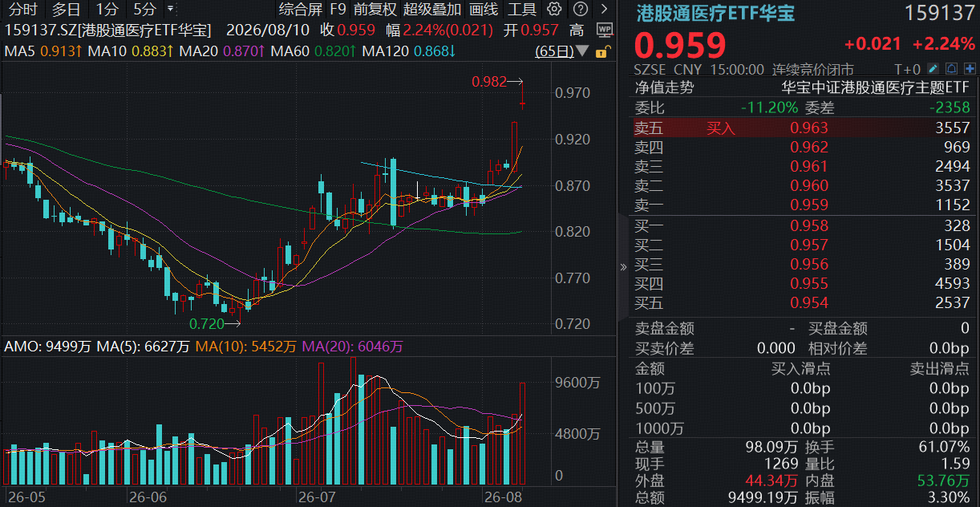Click the MA5 0.913 indicator label
The image size is (980, 507).
pos(44,51)
